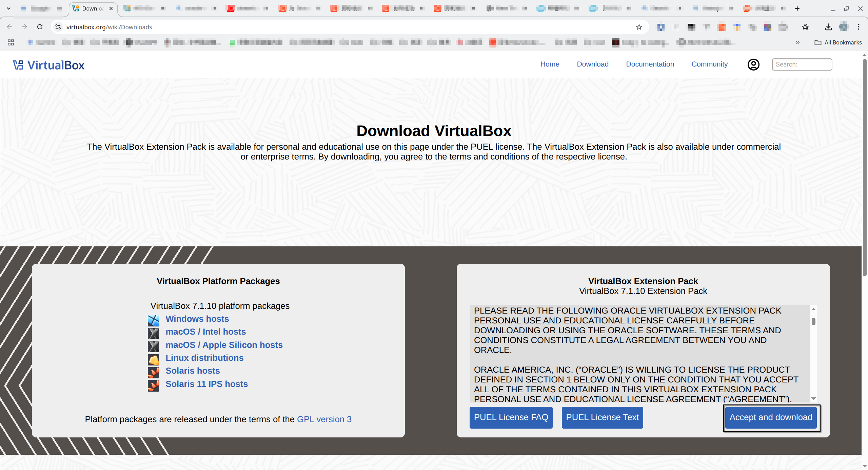Click the macOS Intel hosts icon
The height and width of the screenshot is (470, 868).
click(x=154, y=333)
